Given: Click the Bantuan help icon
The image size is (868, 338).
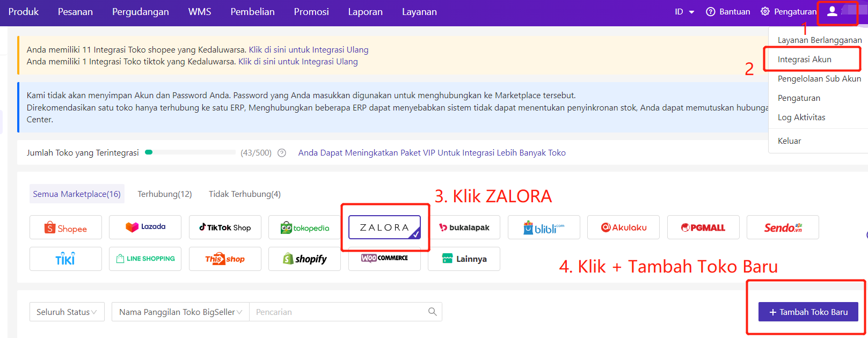Looking at the screenshot, I should coord(711,12).
